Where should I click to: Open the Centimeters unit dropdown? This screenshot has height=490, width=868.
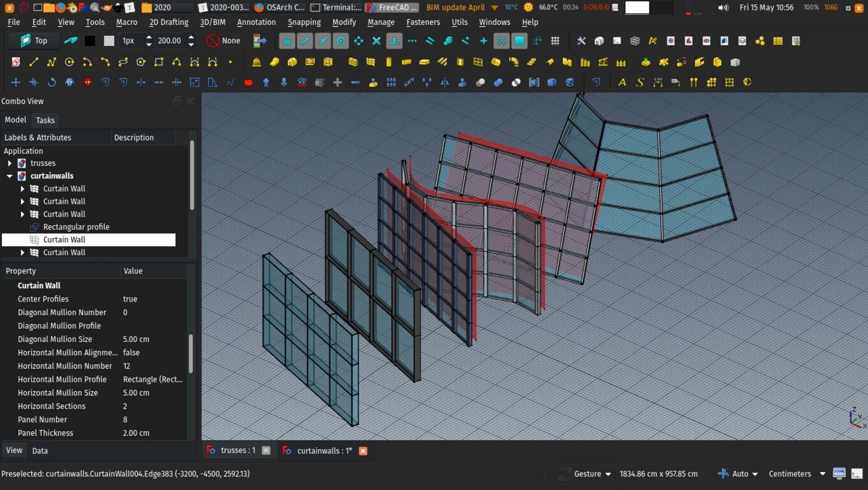797,474
